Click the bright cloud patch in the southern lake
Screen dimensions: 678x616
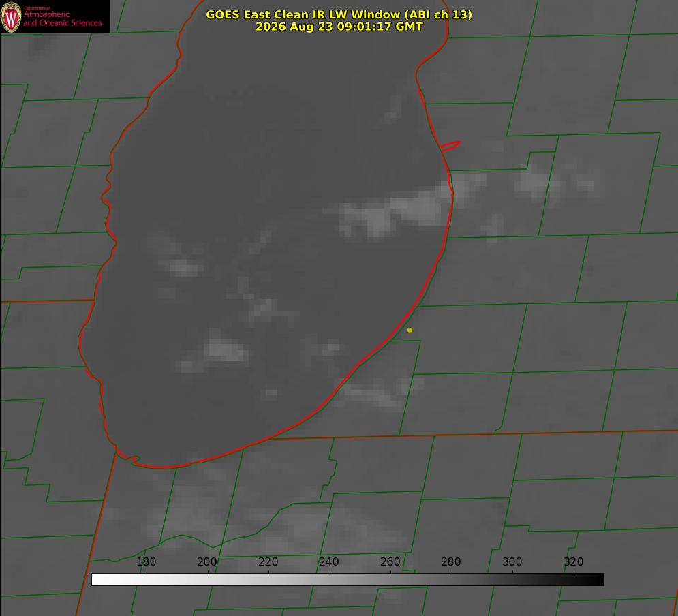(x=225, y=350)
